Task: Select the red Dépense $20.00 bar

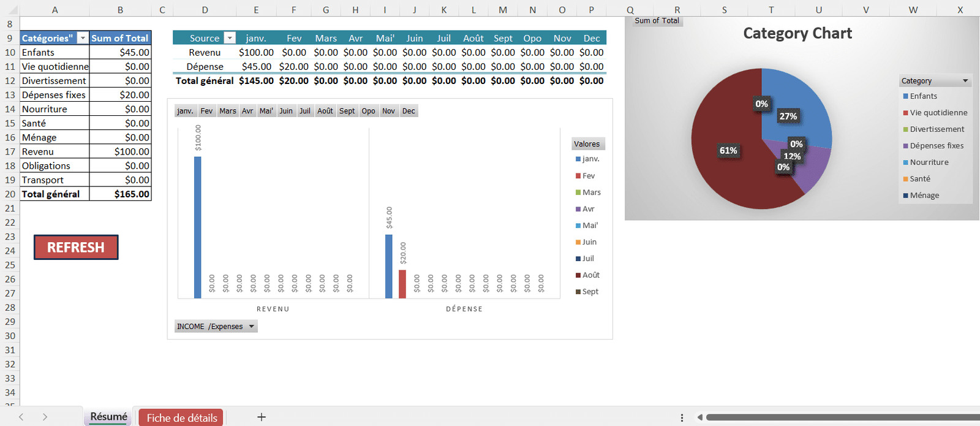Action: (x=402, y=284)
